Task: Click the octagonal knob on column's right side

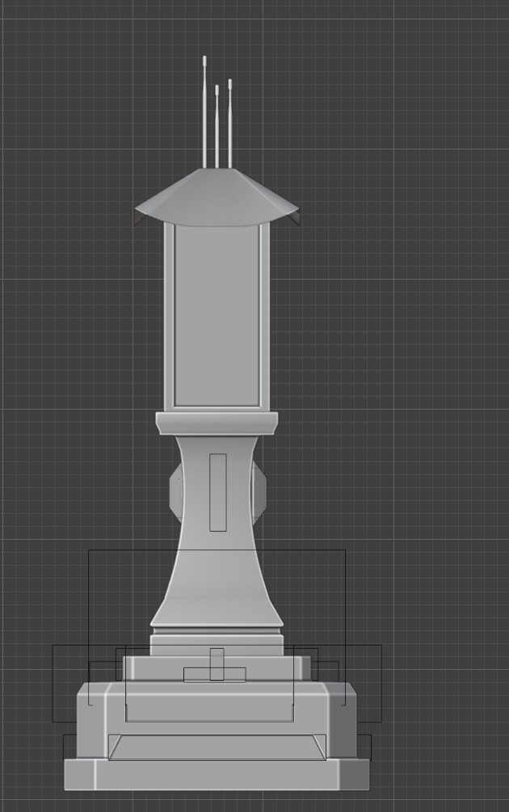Action: pyautogui.click(x=259, y=491)
